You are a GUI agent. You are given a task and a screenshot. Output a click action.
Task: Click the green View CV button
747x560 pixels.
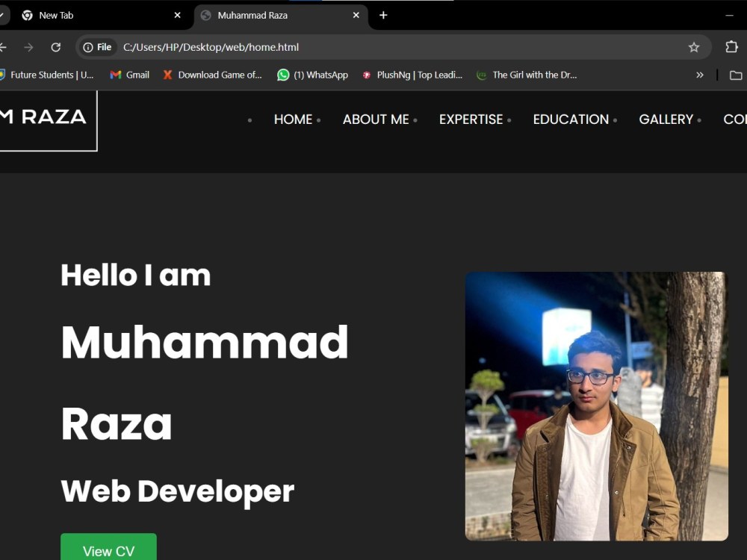(x=108, y=547)
